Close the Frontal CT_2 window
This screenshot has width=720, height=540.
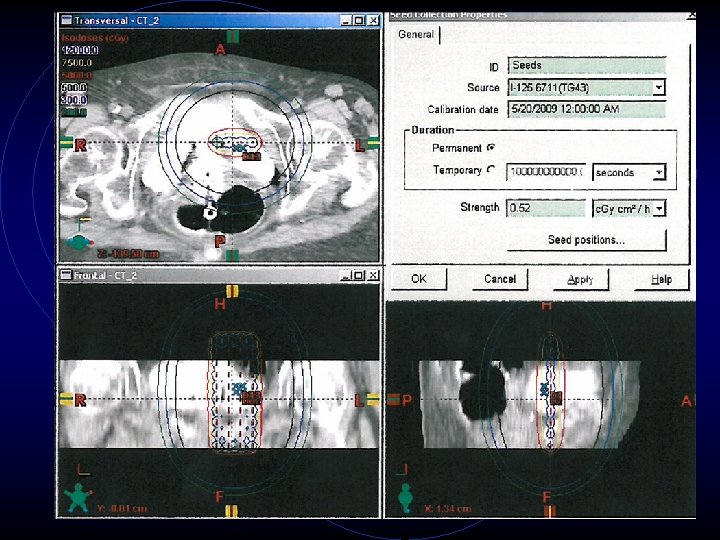[x=374, y=275]
